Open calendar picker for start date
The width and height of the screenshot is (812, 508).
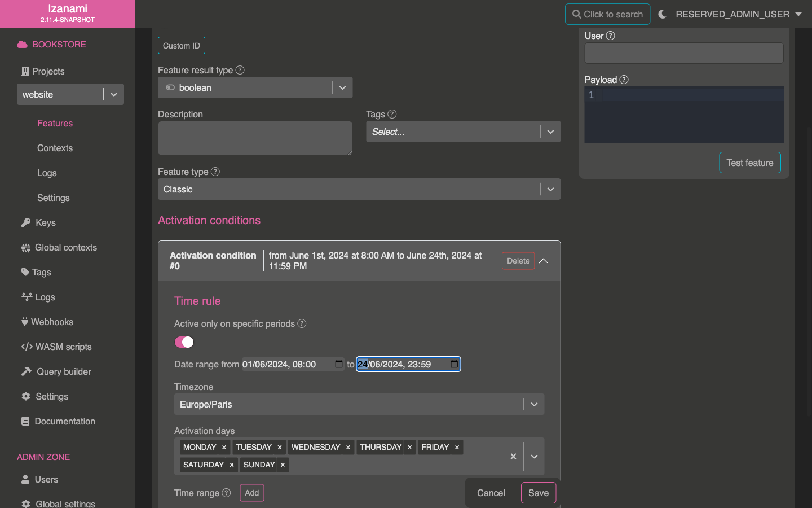pos(339,364)
